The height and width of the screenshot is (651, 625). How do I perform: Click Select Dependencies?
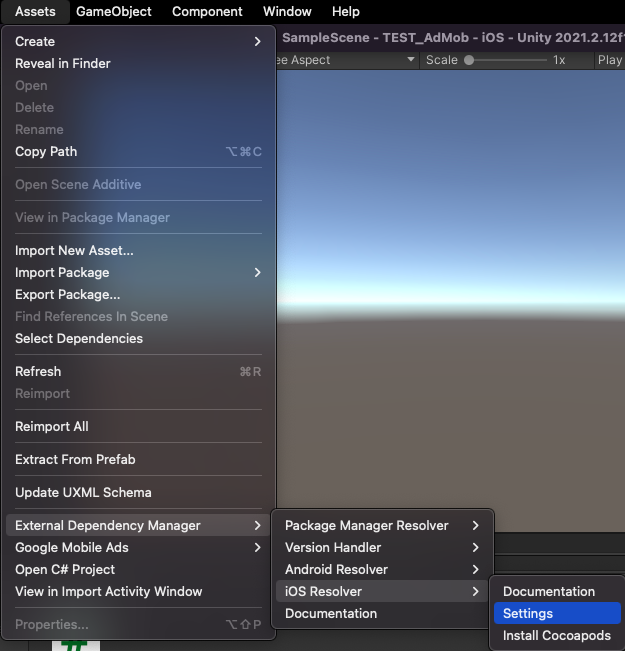138,338
